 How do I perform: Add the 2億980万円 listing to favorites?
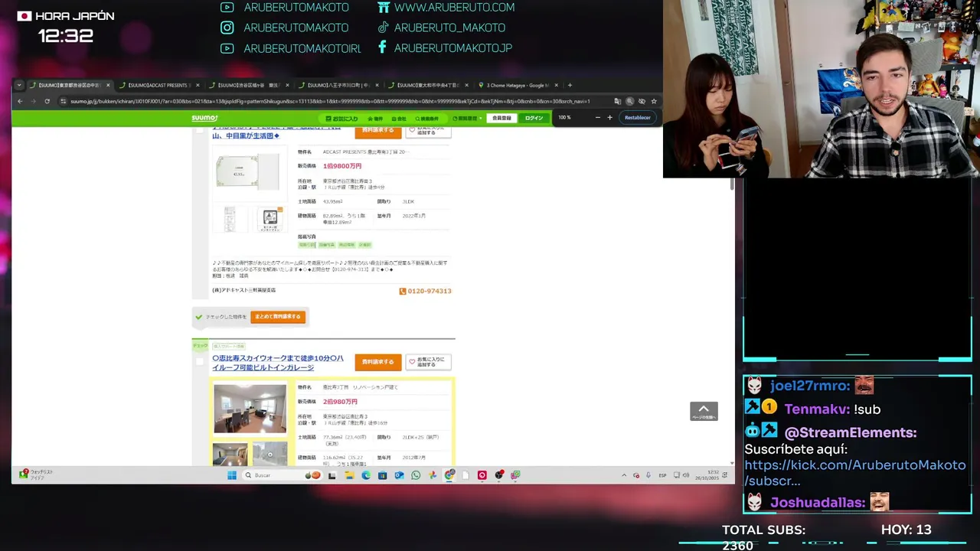[x=428, y=362]
